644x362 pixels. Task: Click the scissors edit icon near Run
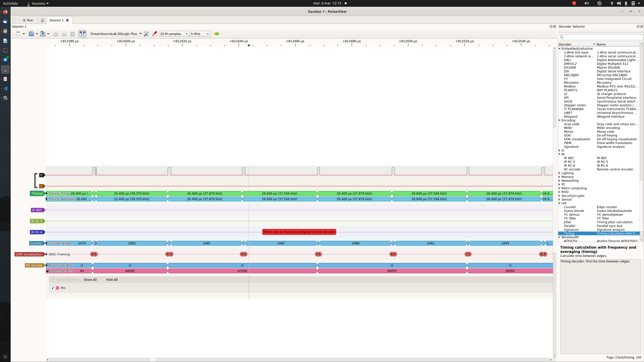pos(42,20)
